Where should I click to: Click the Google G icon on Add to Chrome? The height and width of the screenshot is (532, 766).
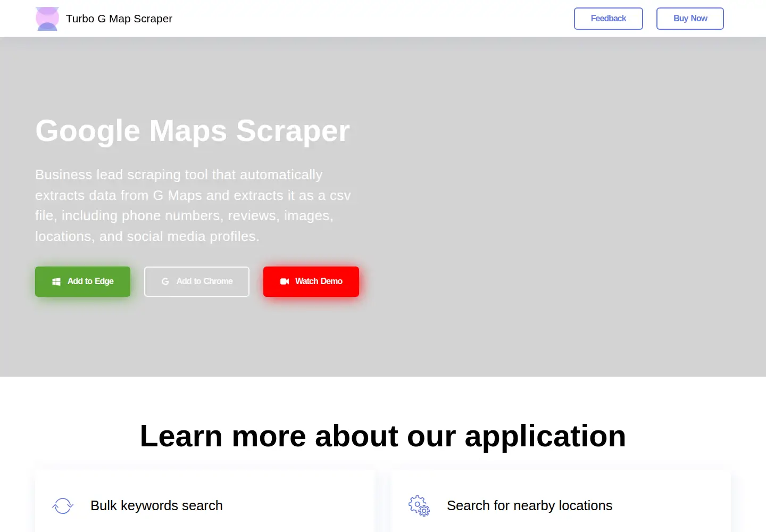click(x=165, y=281)
